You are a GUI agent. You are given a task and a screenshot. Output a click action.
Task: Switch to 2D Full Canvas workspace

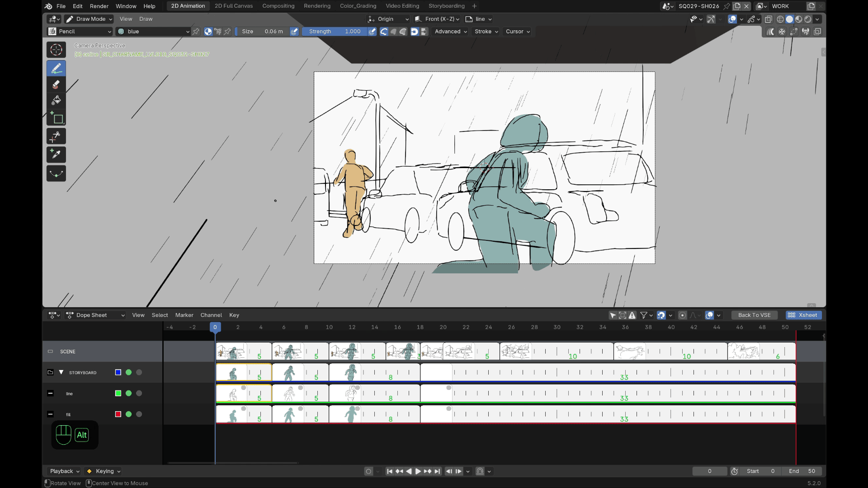point(234,6)
